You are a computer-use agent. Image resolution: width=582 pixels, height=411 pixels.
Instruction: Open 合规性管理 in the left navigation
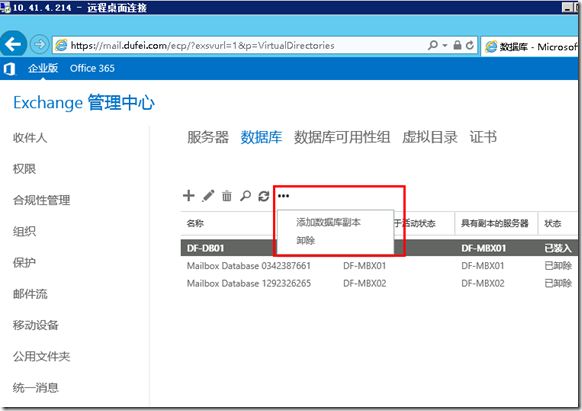tap(41, 200)
